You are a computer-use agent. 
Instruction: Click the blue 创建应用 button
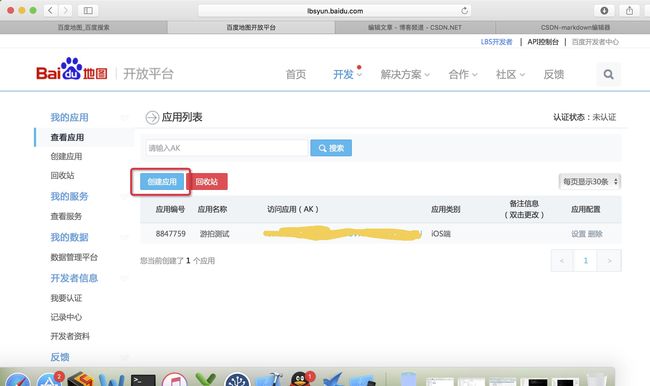162,182
